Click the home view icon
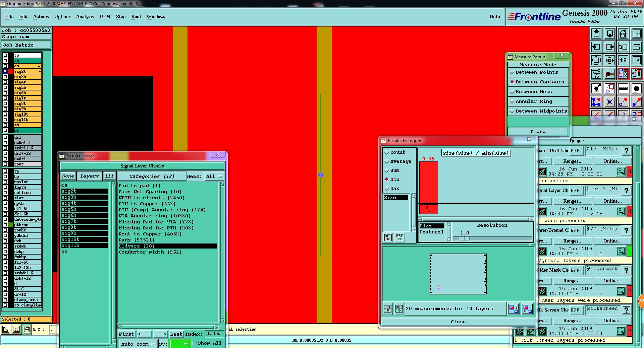 tap(623, 33)
